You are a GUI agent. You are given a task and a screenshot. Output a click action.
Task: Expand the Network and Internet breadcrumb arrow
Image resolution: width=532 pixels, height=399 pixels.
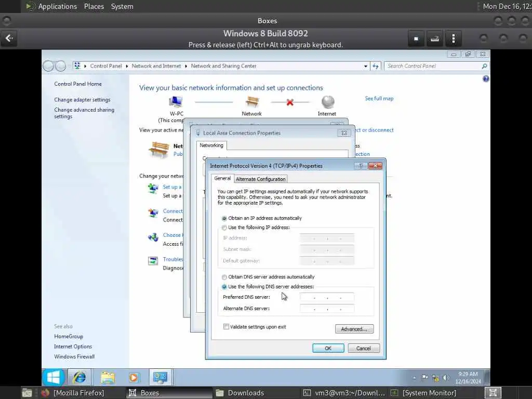[186, 66]
